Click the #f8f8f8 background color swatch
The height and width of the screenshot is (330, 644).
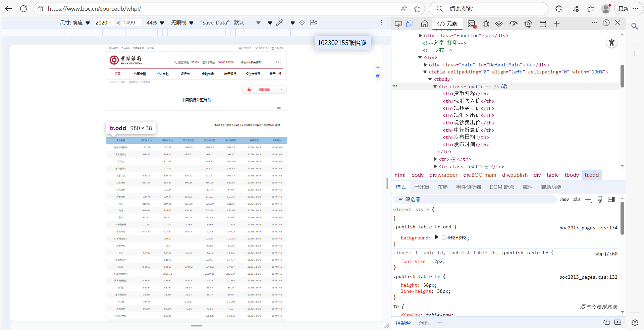pos(444,238)
